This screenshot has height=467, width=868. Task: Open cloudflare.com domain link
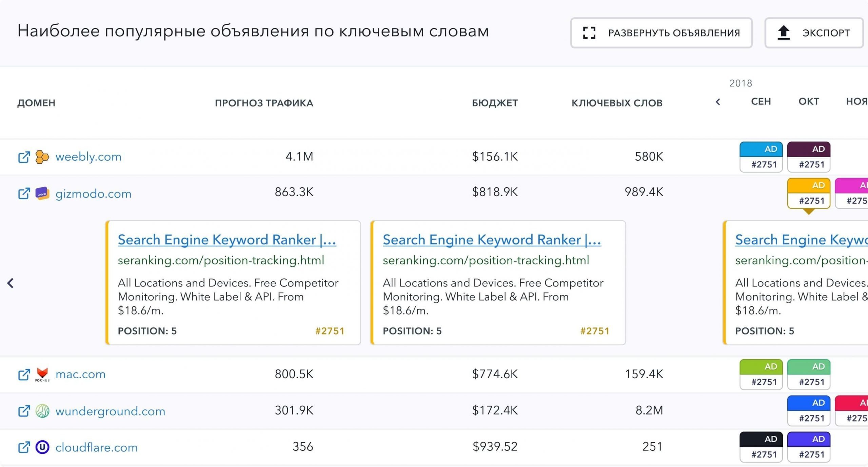point(97,447)
